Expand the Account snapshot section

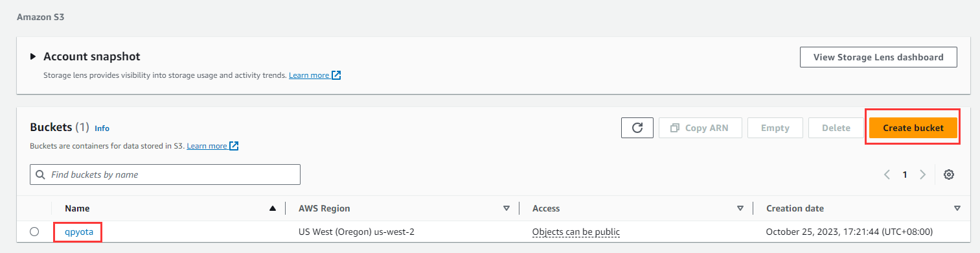pyautogui.click(x=33, y=57)
